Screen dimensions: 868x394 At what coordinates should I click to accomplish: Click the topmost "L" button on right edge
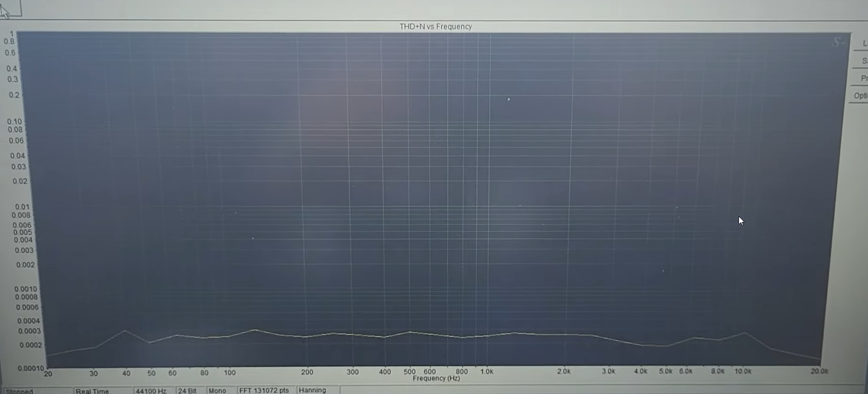tap(864, 43)
